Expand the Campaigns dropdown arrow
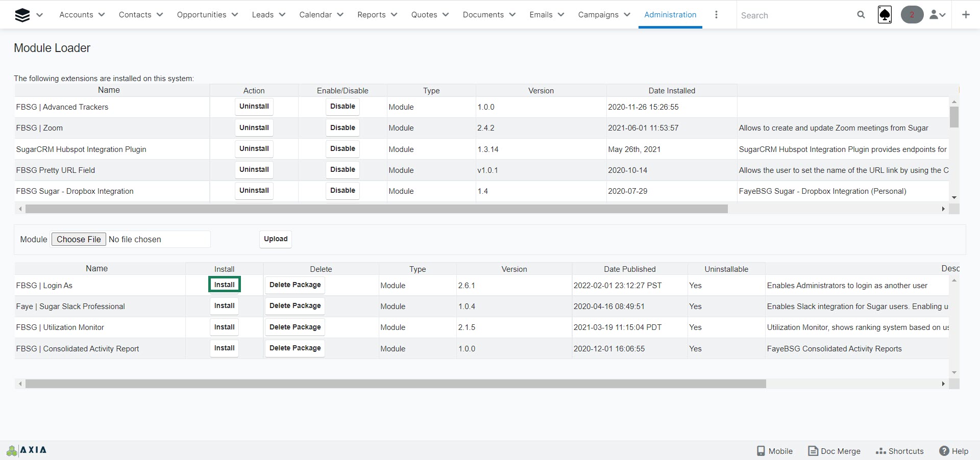The image size is (980, 460). (627, 15)
